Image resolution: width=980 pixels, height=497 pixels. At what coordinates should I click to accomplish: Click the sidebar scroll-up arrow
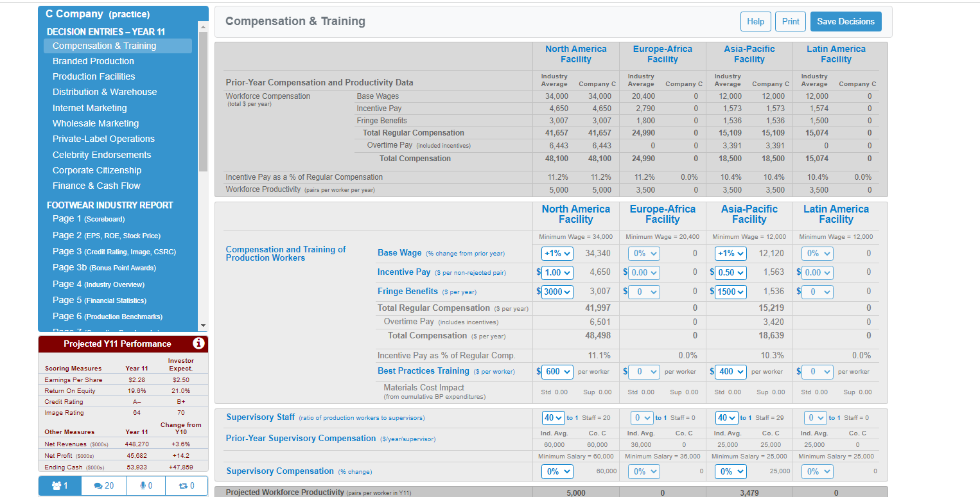(x=204, y=28)
